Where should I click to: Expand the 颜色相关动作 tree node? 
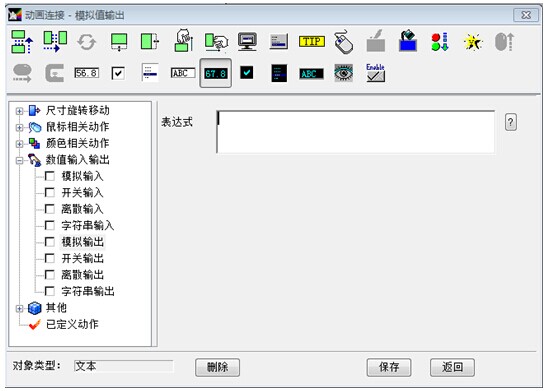tap(19, 144)
